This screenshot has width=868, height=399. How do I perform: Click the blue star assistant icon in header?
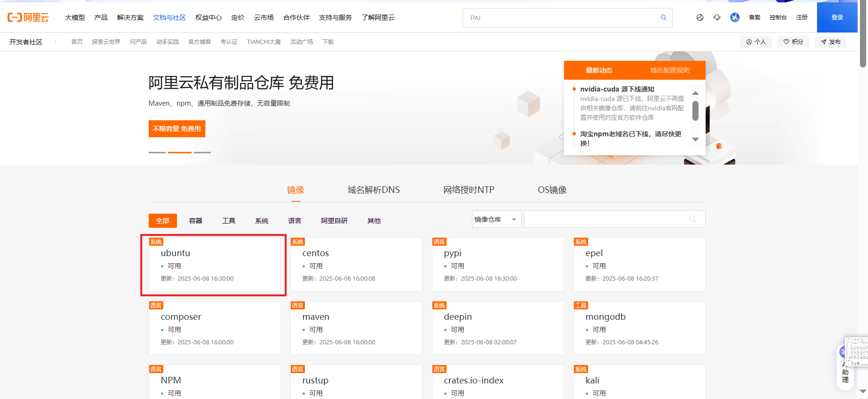(x=735, y=17)
